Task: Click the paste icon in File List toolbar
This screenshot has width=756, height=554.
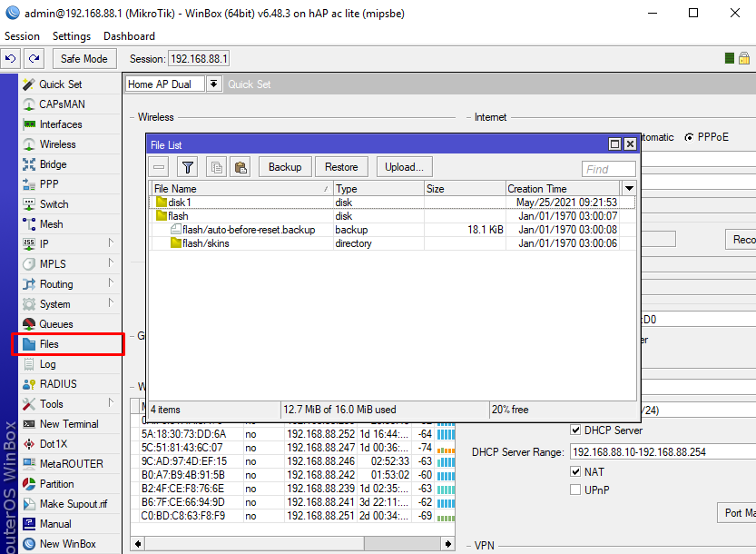Action: coord(241,167)
